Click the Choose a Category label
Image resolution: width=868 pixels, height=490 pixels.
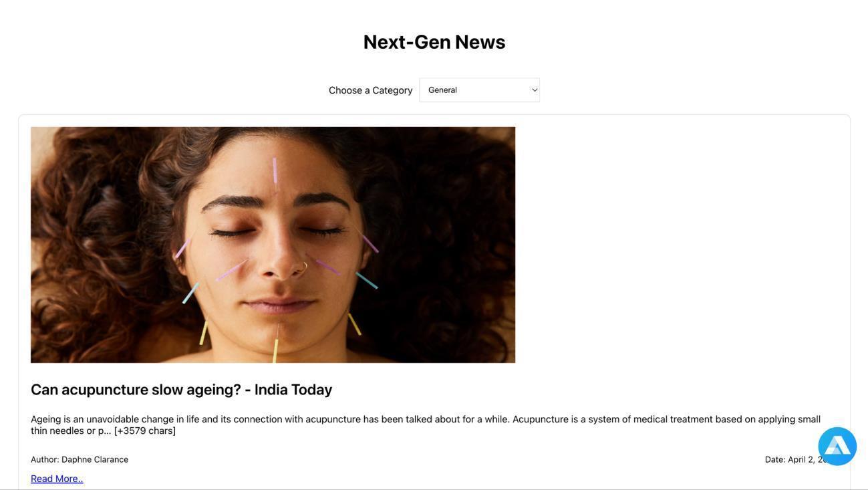[x=371, y=90]
